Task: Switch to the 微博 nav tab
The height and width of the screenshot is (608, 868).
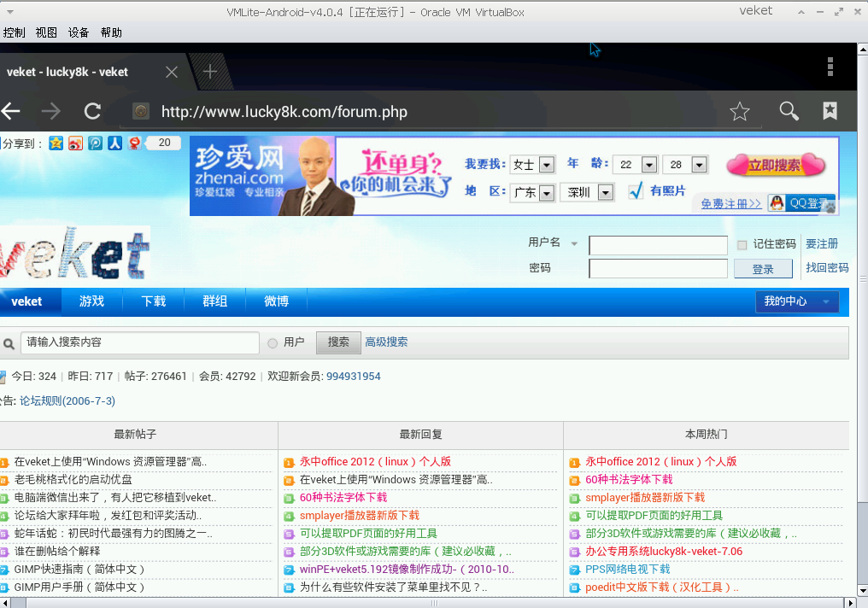Action: 276,301
